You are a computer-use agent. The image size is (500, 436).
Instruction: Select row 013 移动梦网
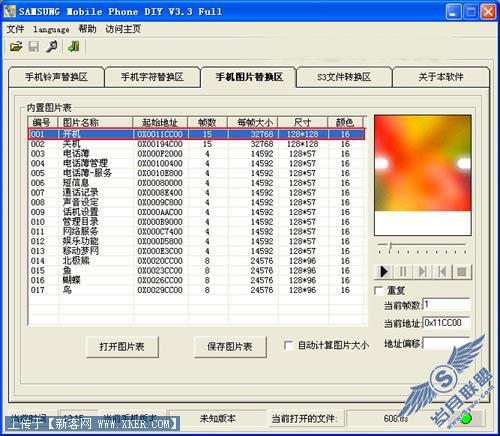coord(197,251)
